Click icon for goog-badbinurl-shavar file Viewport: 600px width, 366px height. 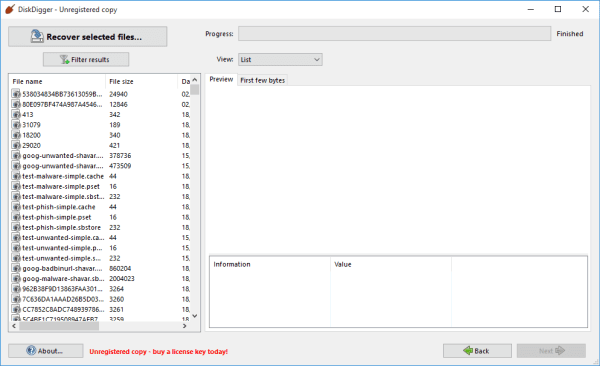click(x=16, y=268)
